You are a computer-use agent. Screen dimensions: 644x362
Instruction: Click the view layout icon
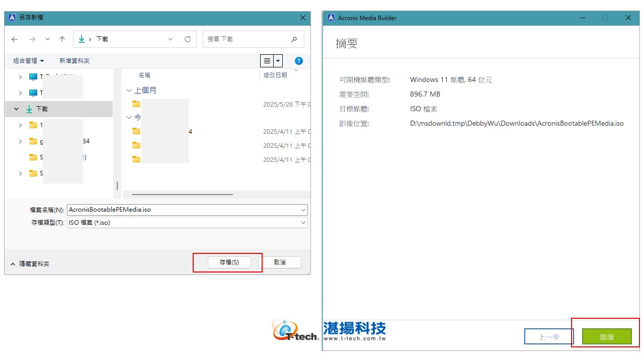267,61
